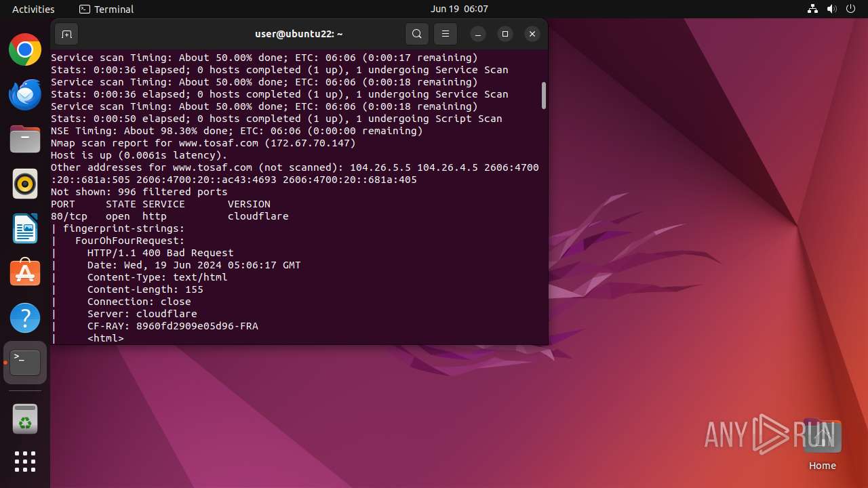Open a new tab in Terminal
868x488 pixels.
66,34
